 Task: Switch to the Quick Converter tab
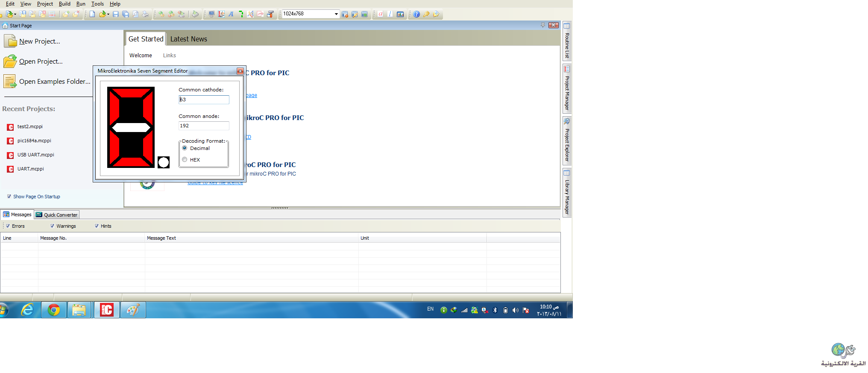57,214
